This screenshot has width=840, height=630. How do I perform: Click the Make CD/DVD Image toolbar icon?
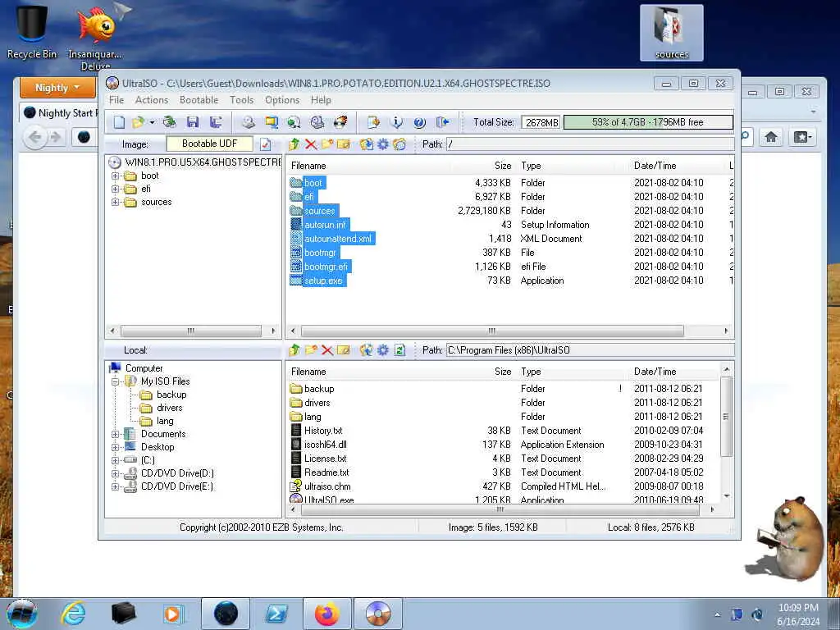pyautogui.click(x=248, y=122)
